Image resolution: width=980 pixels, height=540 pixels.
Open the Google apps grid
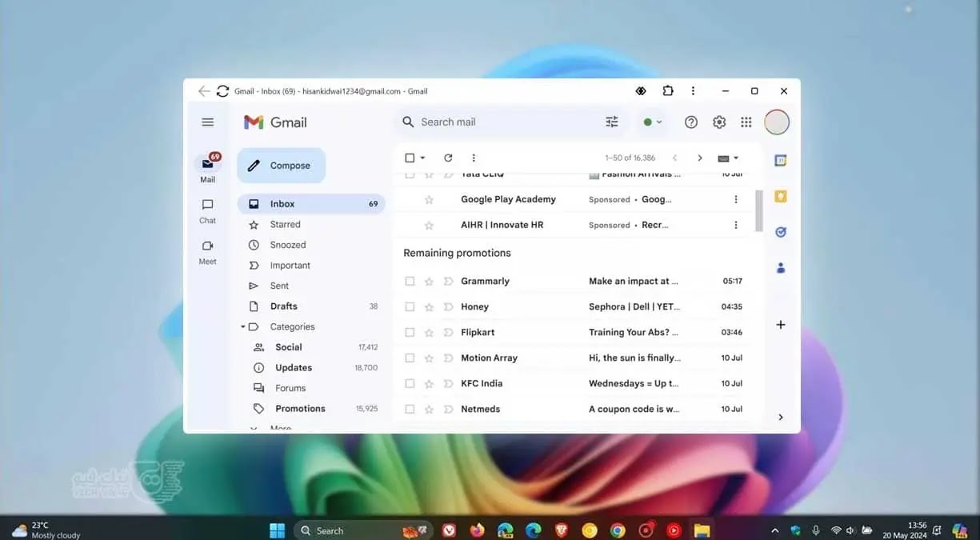746,122
